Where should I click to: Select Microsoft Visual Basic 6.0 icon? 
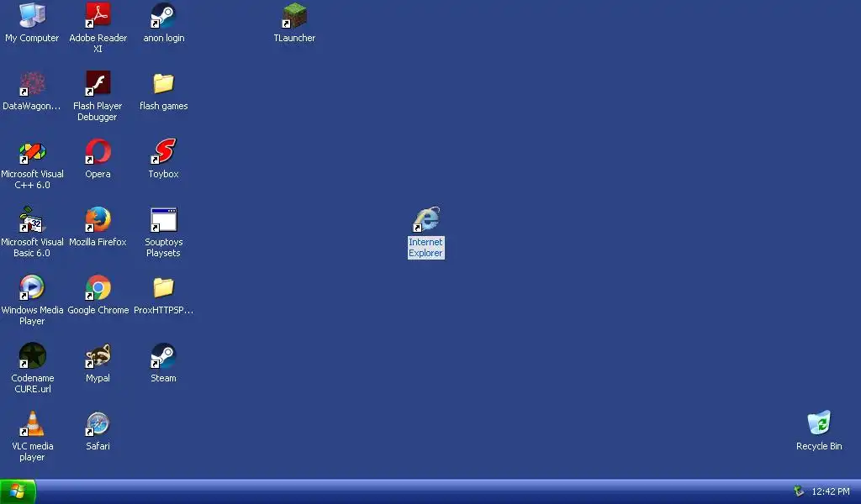(x=32, y=219)
